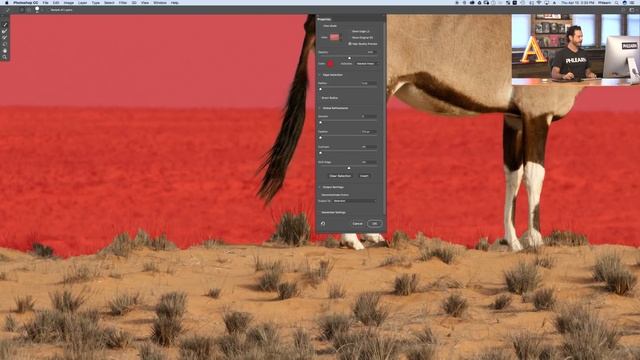Click the Smooth slider handle
This screenshot has width=640, height=360.
click(x=320, y=122)
